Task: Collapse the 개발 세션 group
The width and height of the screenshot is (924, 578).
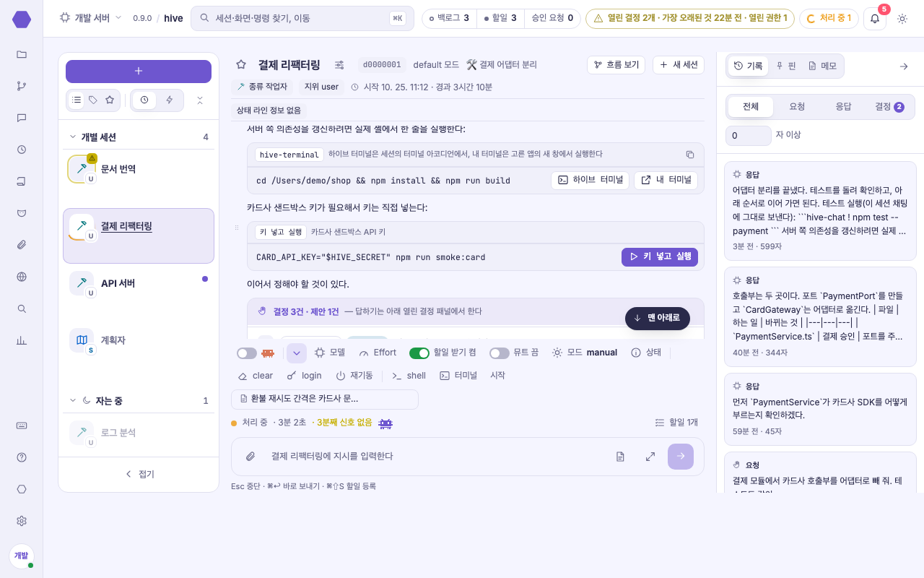Action: (x=73, y=137)
